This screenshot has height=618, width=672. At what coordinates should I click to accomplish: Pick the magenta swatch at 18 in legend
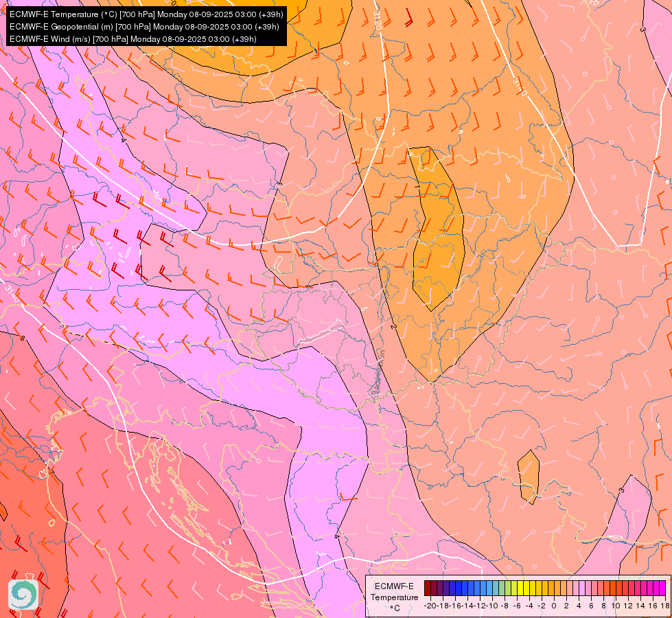tap(662, 588)
